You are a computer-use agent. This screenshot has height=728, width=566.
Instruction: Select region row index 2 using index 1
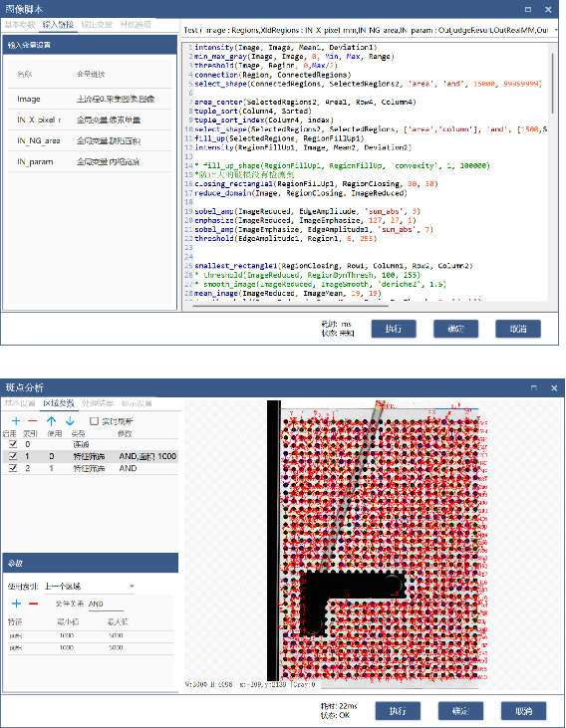pyautogui.click(x=90, y=468)
